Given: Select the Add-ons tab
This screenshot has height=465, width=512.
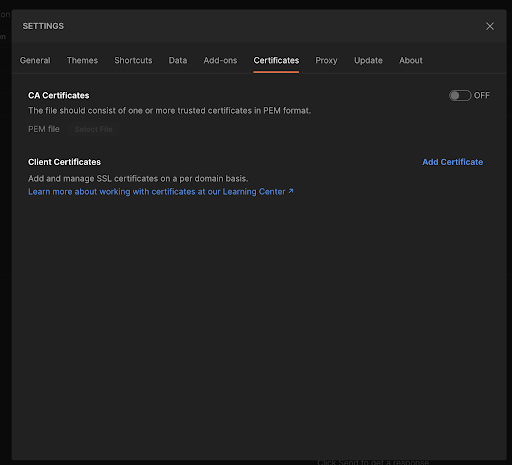Looking at the screenshot, I should point(220,60).
